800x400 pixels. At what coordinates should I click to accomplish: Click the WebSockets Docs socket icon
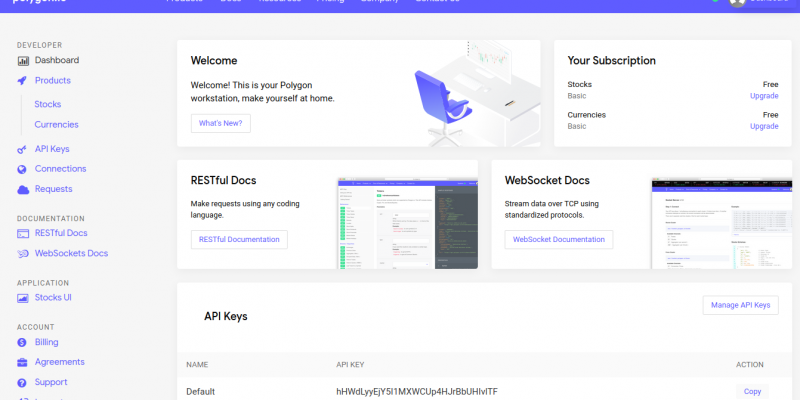click(x=23, y=254)
